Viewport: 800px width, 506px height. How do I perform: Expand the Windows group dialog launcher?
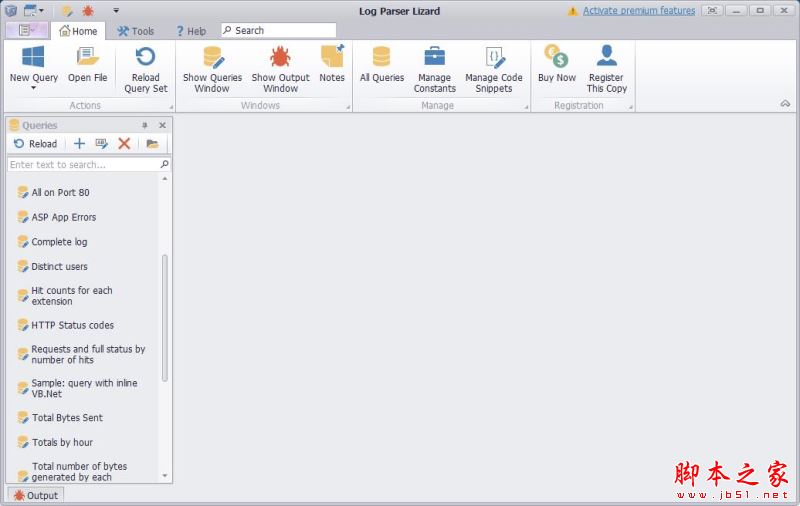pyautogui.click(x=348, y=107)
